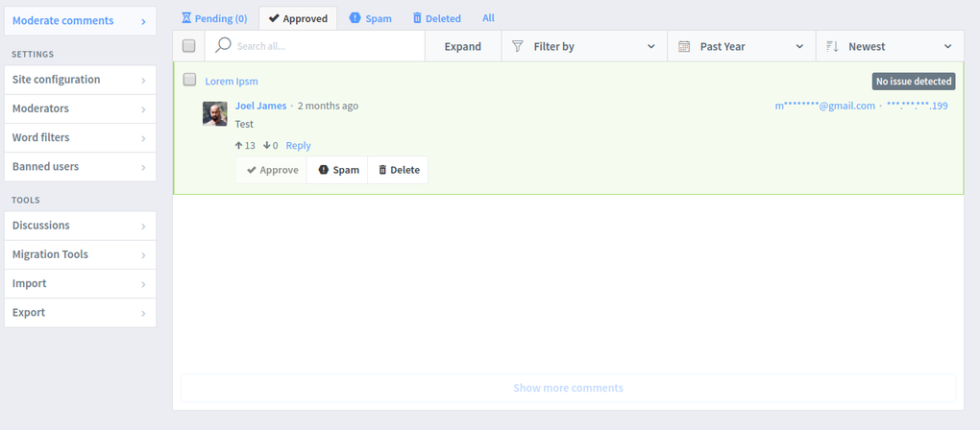Click the magnifier search icon
This screenshot has height=430, width=980.
pyautogui.click(x=223, y=45)
